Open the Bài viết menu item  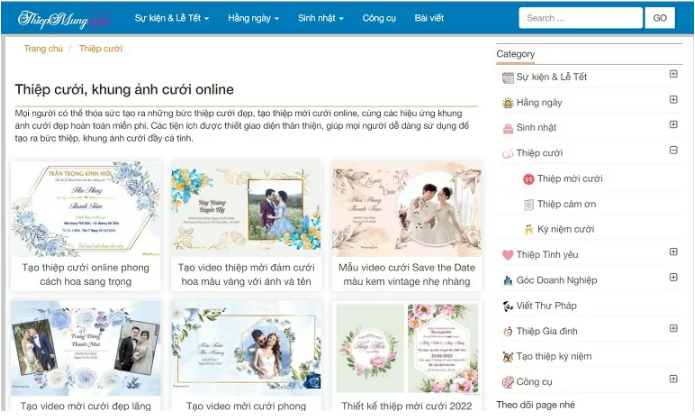pos(429,18)
